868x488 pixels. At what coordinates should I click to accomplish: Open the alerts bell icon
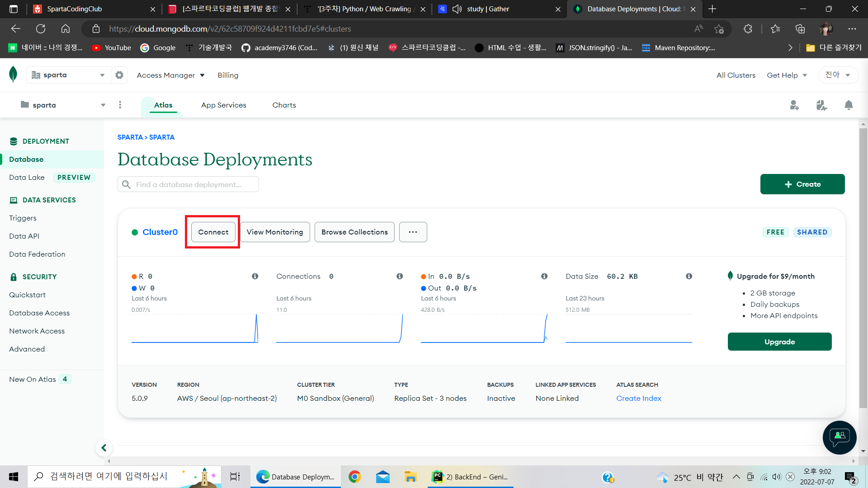tap(849, 105)
